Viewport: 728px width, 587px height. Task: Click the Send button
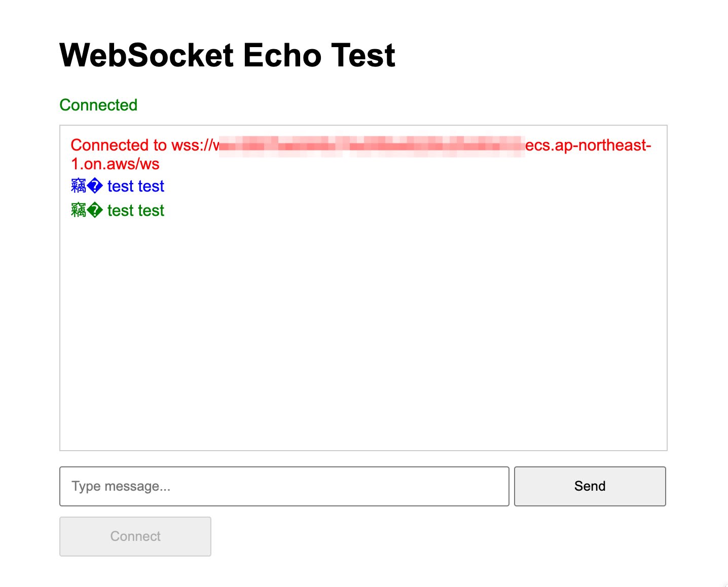[x=590, y=486]
